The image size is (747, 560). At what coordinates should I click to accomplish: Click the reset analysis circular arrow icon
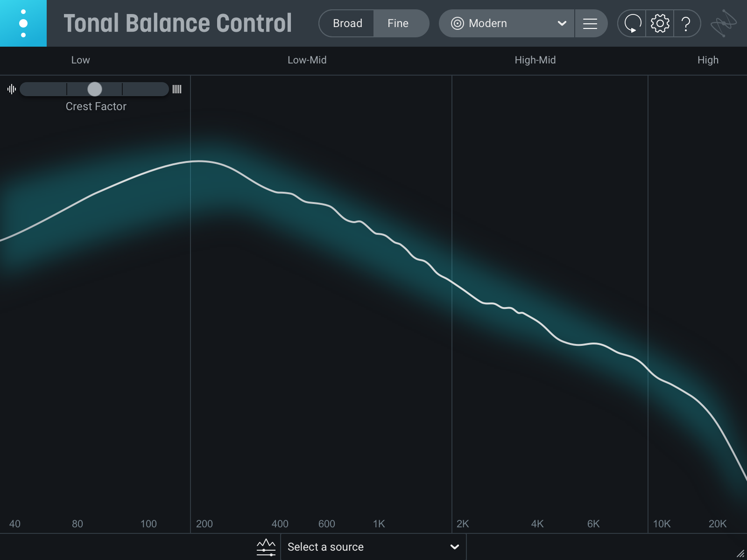click(x=632, y=23)
